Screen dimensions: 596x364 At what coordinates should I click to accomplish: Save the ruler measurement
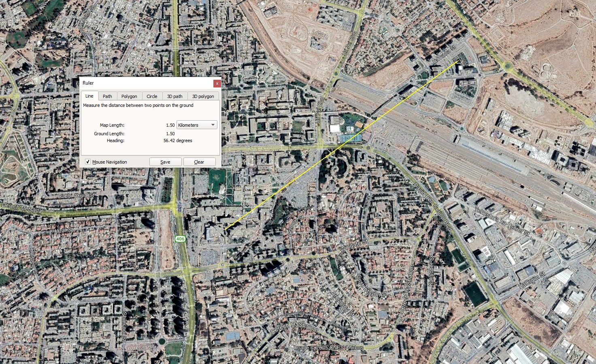[x=165, y=162]
